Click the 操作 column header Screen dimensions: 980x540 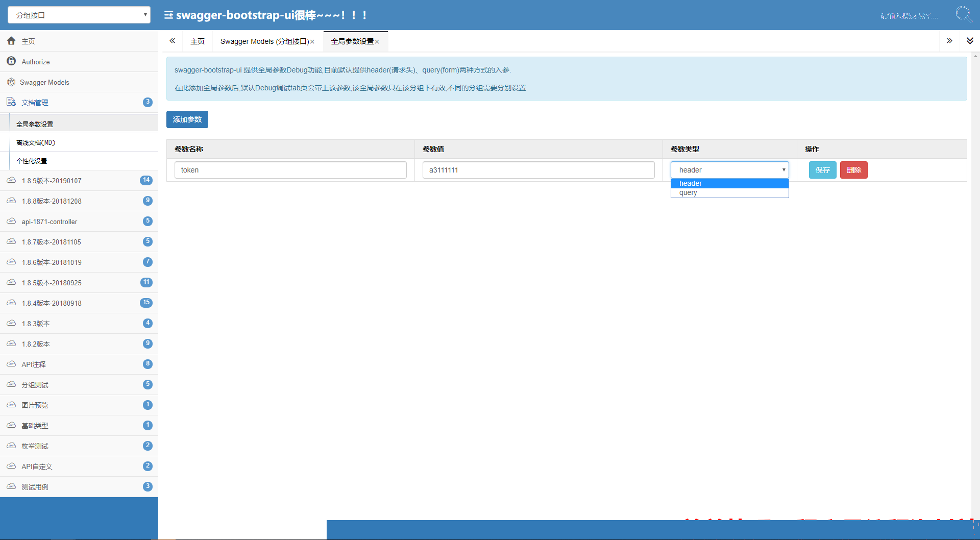(881, 149)
